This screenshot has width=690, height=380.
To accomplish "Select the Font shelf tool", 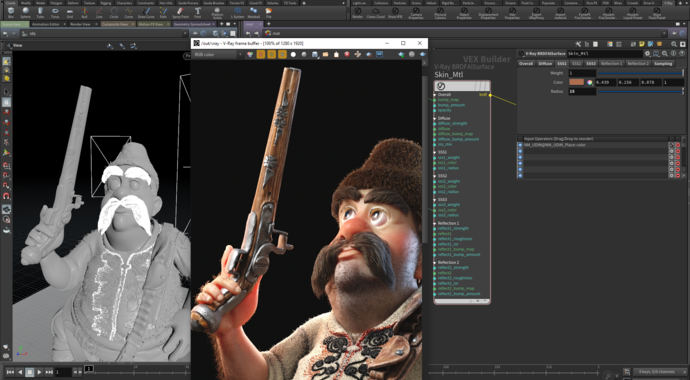I will (x=198, y=12).
